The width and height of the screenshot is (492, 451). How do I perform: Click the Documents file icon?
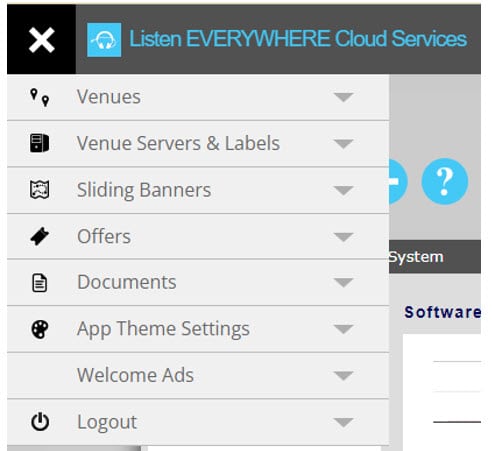pyautogui.click(x=39, y=283)
